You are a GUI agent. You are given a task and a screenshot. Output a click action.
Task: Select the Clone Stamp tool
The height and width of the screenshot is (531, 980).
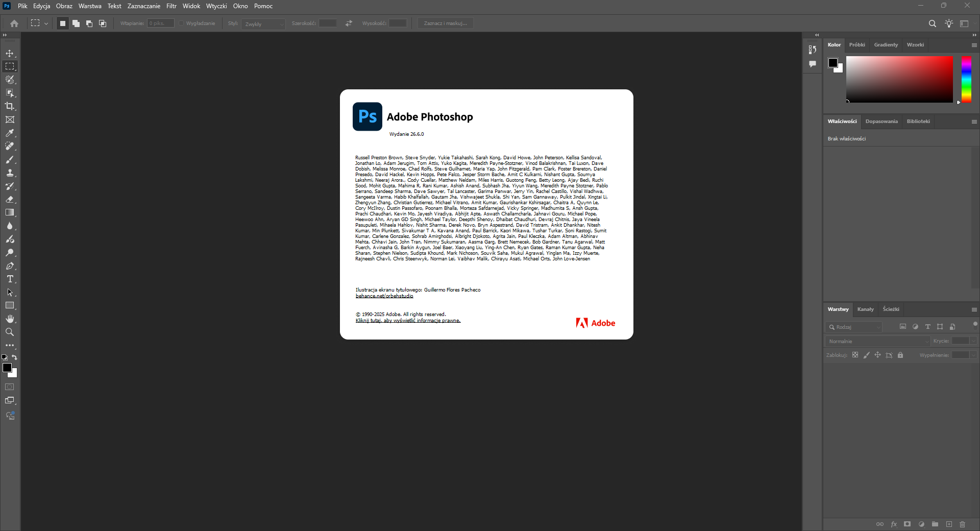[10, 173]
